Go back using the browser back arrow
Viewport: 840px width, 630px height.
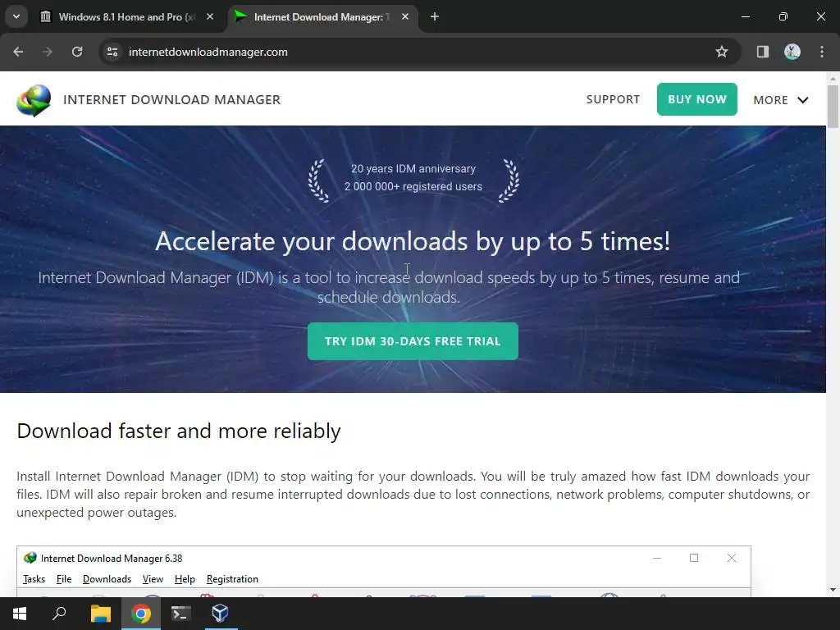click(18, 52)
